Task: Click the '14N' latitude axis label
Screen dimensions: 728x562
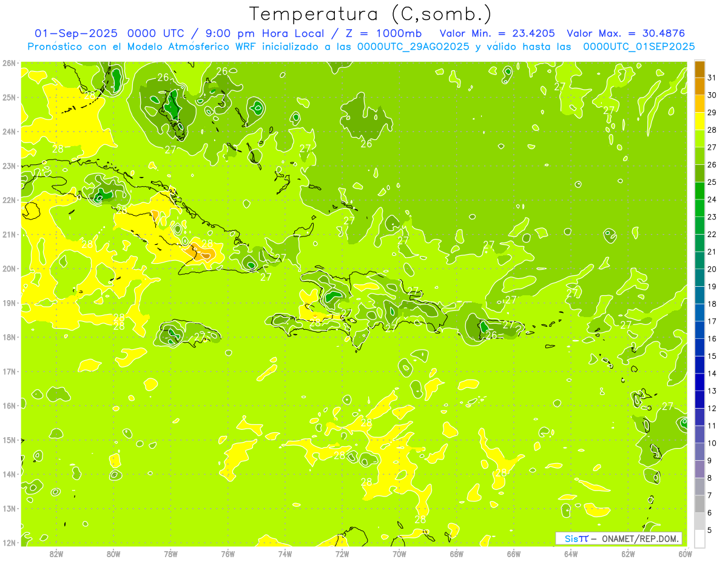Action: point(8,474)
